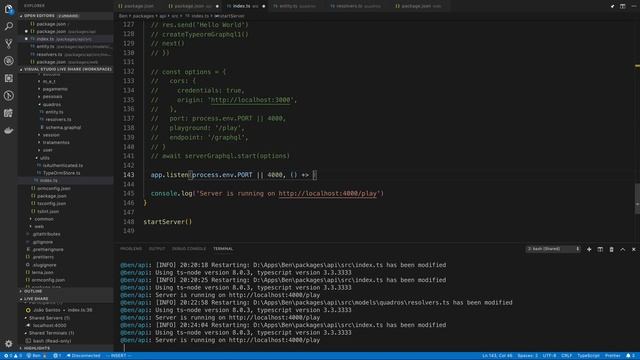The height and width of the screenshot is (360, 640).
Task: Add a new terminal with plus icon
Action: (589, 249)
